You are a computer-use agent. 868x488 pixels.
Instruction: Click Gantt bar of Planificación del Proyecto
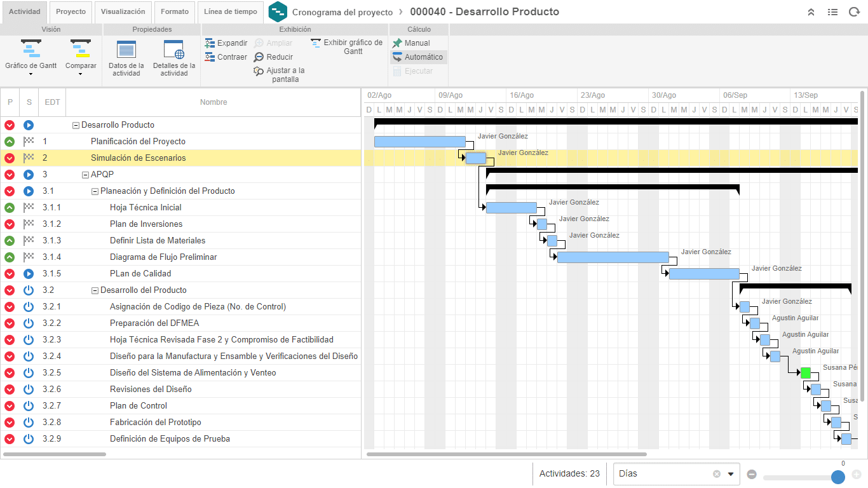tap(420, 142)
